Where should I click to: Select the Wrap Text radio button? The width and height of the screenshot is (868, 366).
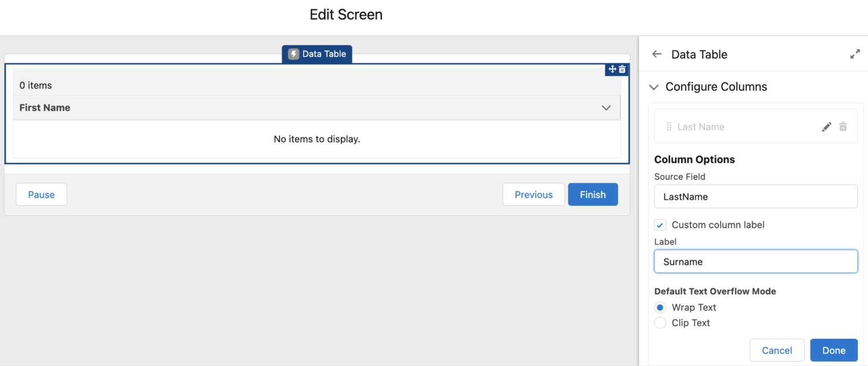coord(660,307)
